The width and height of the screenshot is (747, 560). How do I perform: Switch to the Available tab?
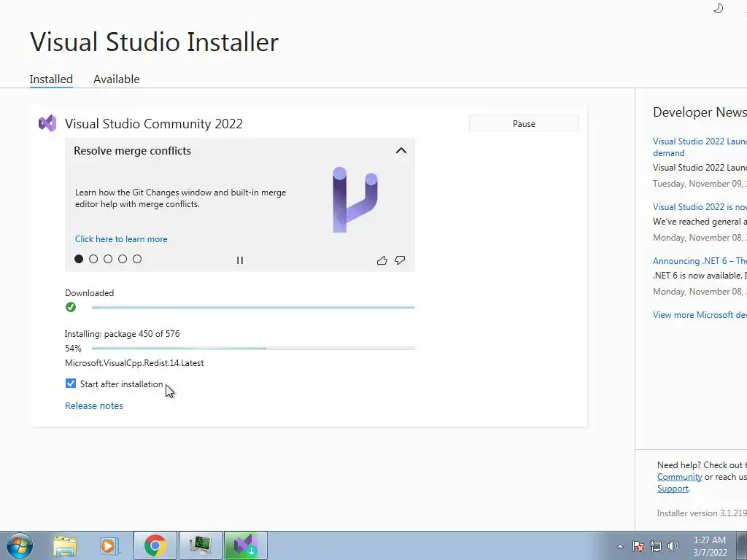(116, 79)
